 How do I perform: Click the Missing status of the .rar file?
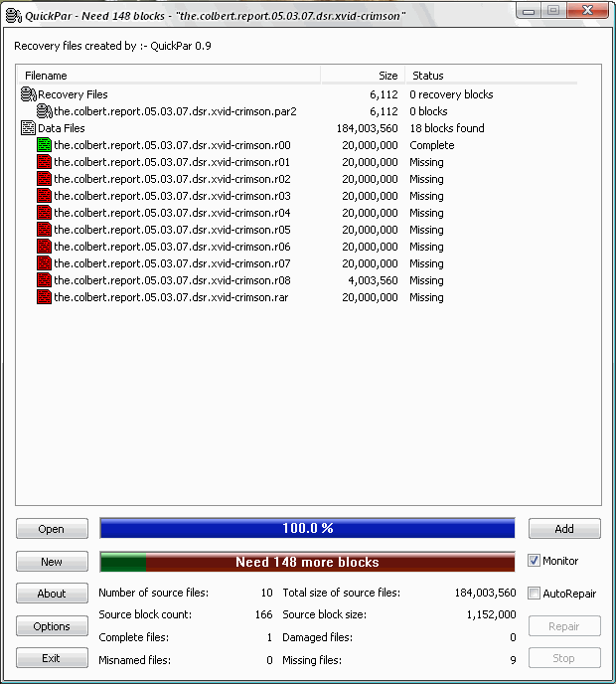pyautogui.click(x=426, y=297)
